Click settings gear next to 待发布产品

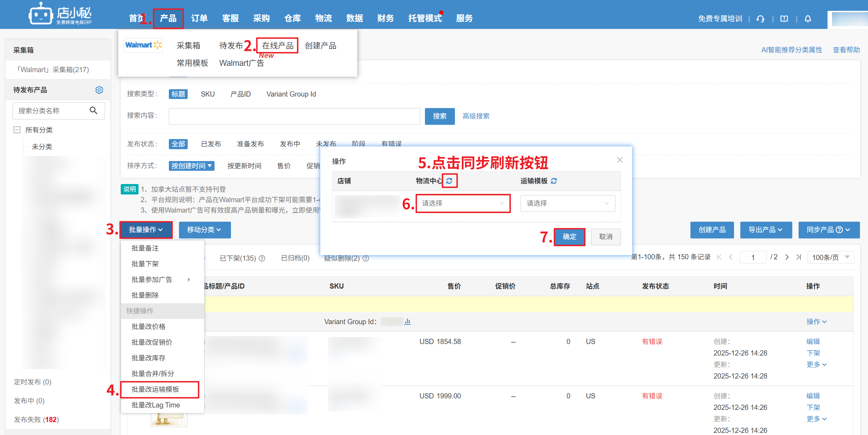point(99,90)
